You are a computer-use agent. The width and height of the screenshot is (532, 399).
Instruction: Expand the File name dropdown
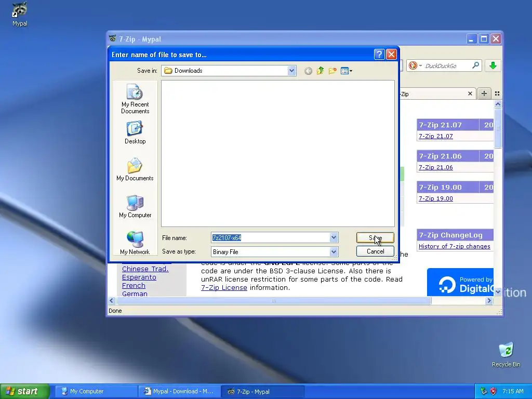(x=334, y=237)
